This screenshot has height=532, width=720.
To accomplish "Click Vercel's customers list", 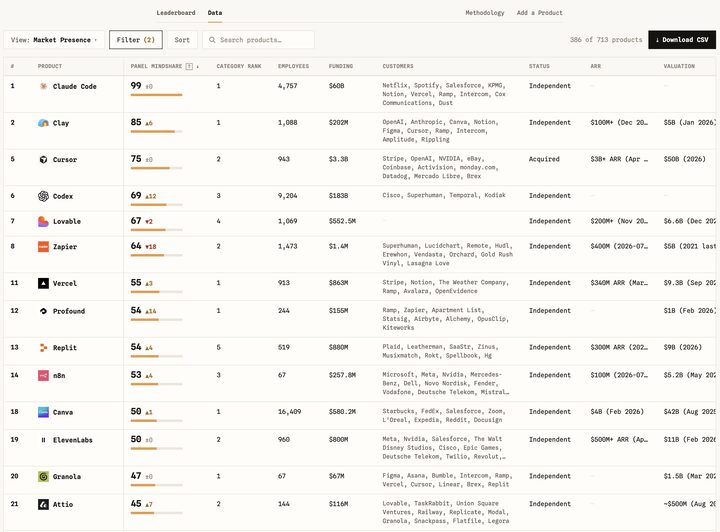I will [445, 287].
